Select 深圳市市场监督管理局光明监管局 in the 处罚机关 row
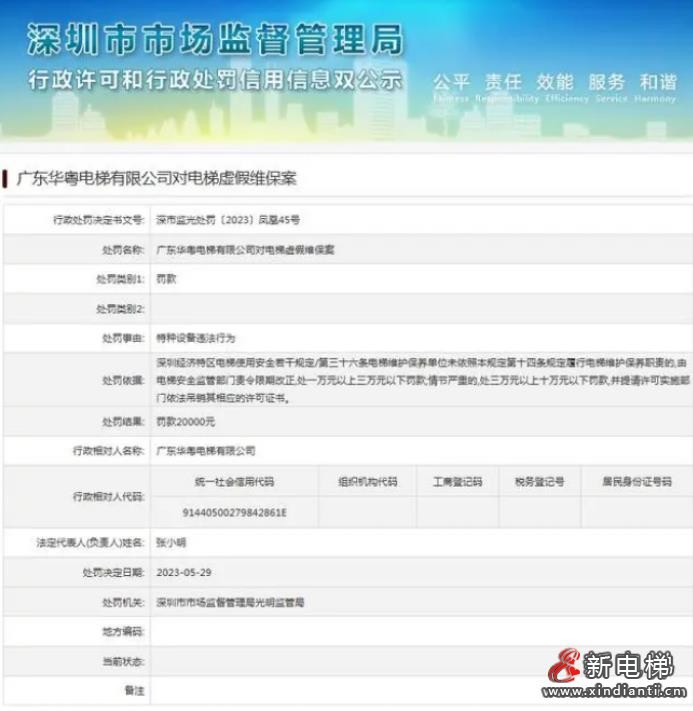This screenshot has width=693, height=711. coord(230,603)
